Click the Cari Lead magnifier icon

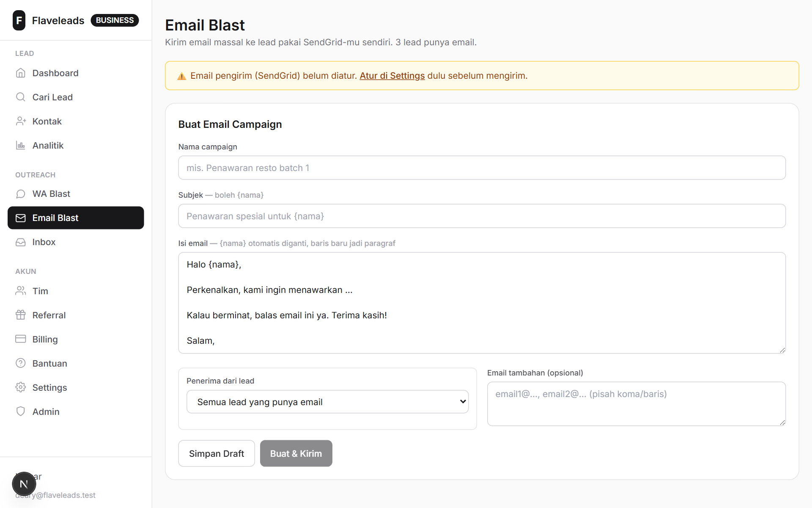(x=21, y=97)
